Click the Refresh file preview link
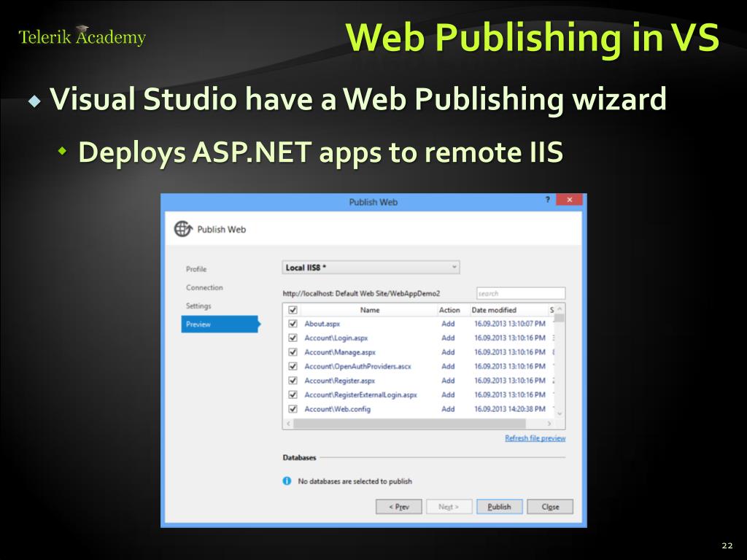The image size is (747, 560). [535, 438]
